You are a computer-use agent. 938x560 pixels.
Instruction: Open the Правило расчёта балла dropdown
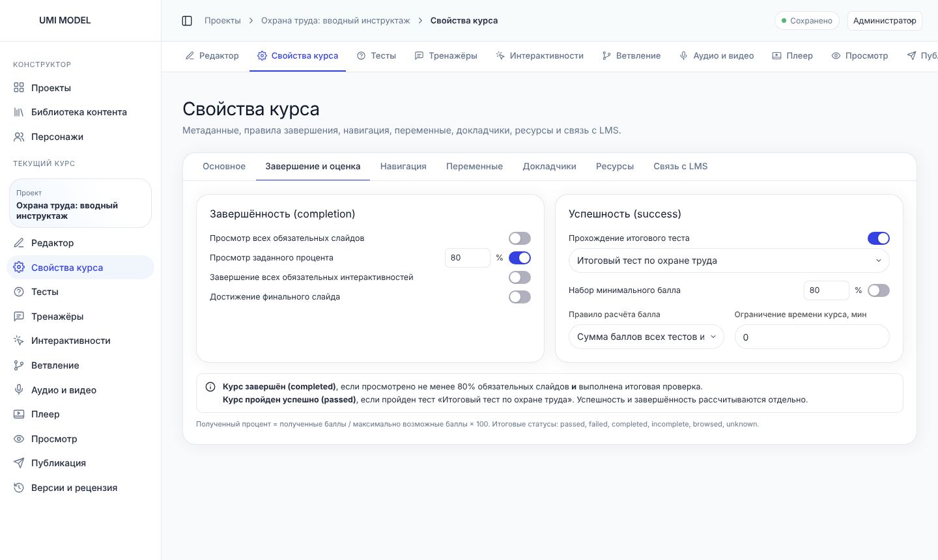[646, 337]
